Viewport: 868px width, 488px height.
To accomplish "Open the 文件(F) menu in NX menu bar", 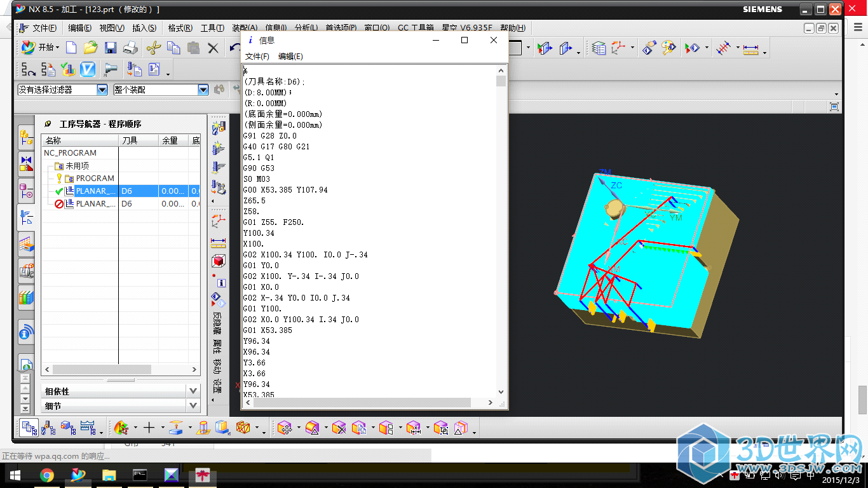I will click(x=44, y=28).
